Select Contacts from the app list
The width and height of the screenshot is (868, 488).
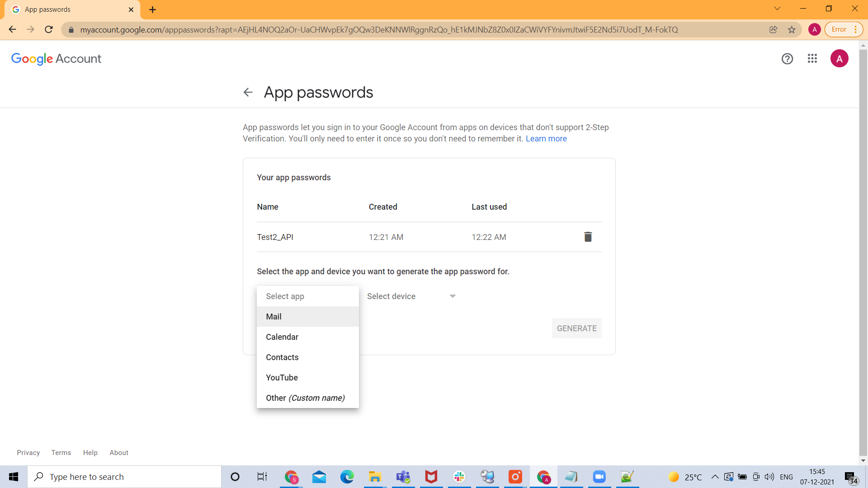(x=308, y=357)
